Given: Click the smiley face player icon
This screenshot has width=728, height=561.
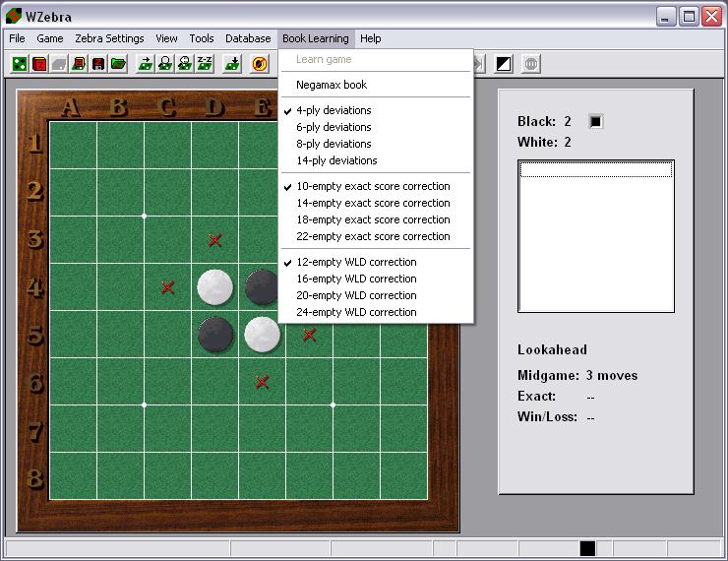Looking at the screenshot, I should pyautogui.click(x=185, y=64).
